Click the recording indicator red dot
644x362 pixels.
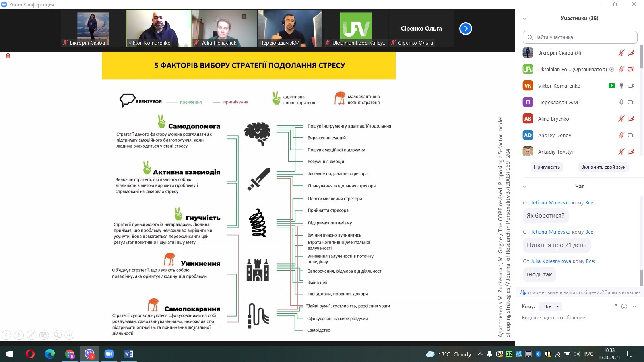[8, 56]
